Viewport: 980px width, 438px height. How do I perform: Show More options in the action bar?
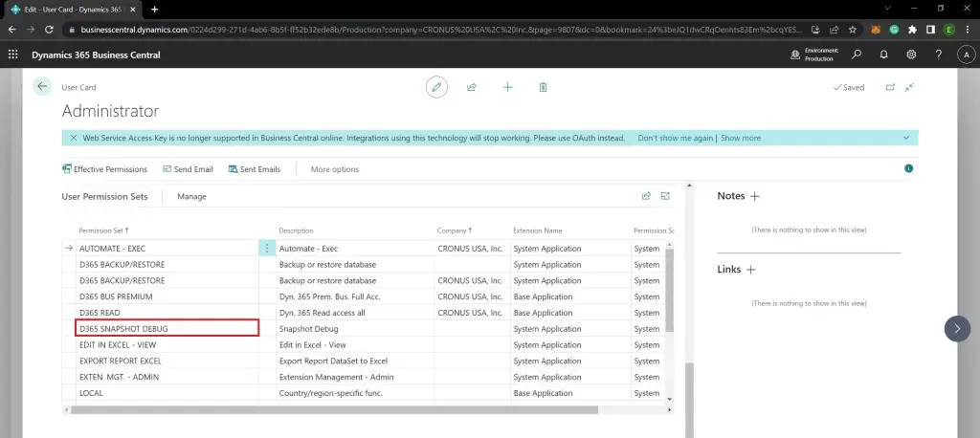(x=335, y=169)
